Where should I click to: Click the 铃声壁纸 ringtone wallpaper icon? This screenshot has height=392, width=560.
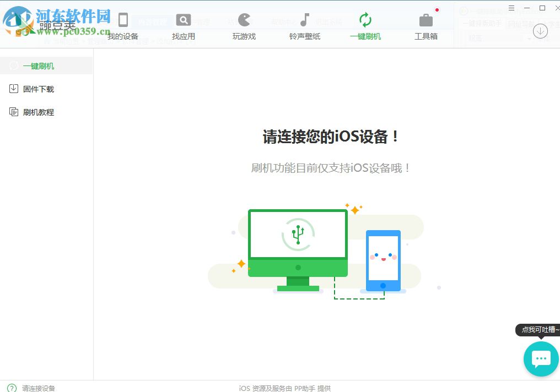coord(304,25)
